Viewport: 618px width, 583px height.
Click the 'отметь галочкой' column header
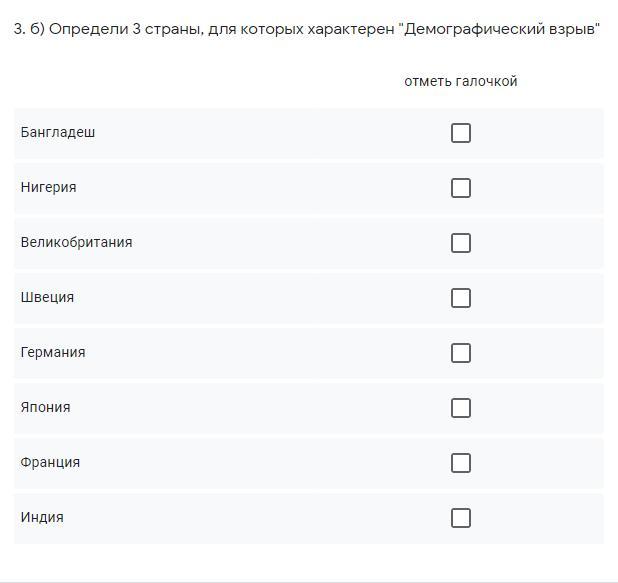461,81
